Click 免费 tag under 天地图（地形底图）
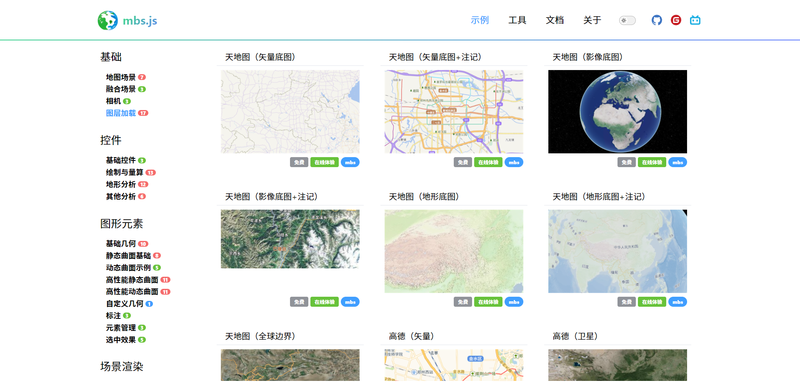 tap(463, 302)
